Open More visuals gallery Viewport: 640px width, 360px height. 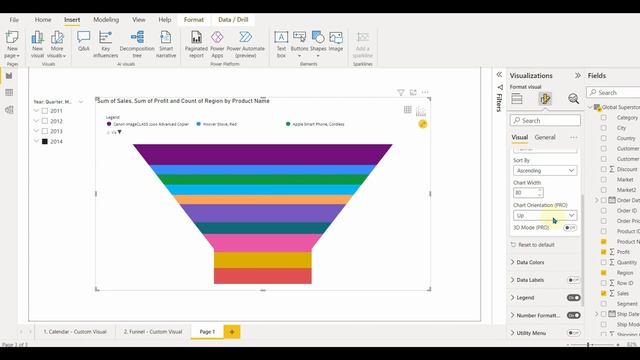click(56, 44)
